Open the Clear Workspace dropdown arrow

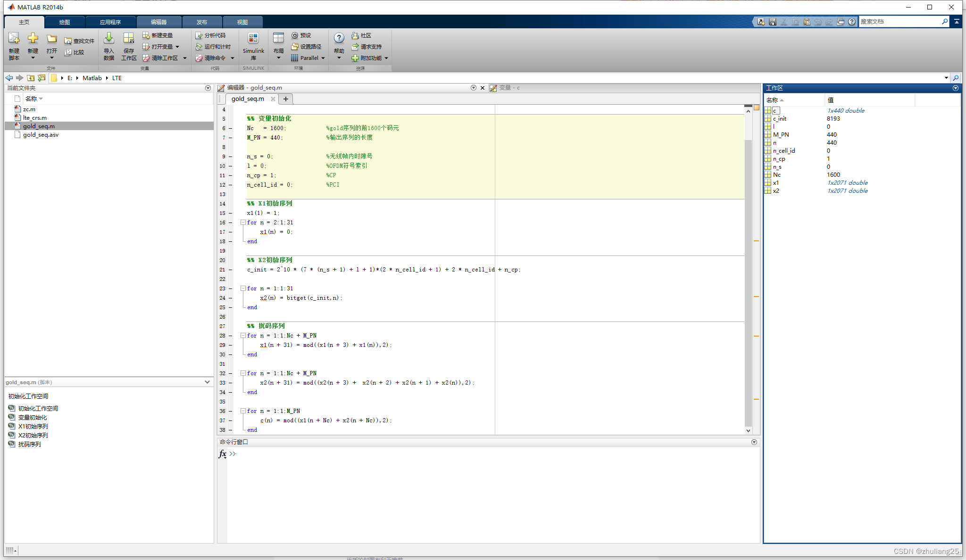(x=185, y=58)
